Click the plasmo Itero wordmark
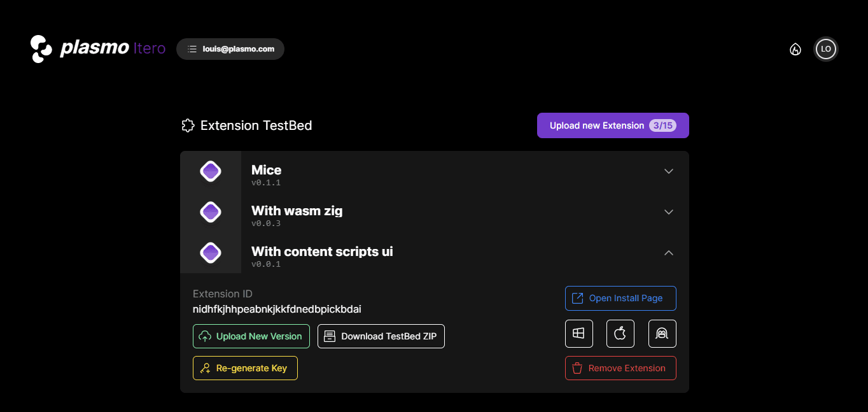The width and height of the screenshot is (868, 412). coord(113,48)
